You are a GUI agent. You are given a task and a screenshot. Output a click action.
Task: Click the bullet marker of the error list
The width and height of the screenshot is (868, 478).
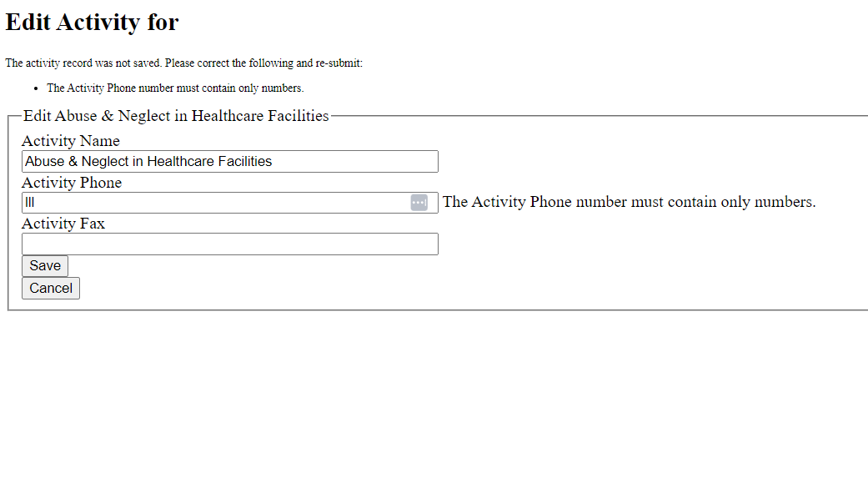pos(37,88)
